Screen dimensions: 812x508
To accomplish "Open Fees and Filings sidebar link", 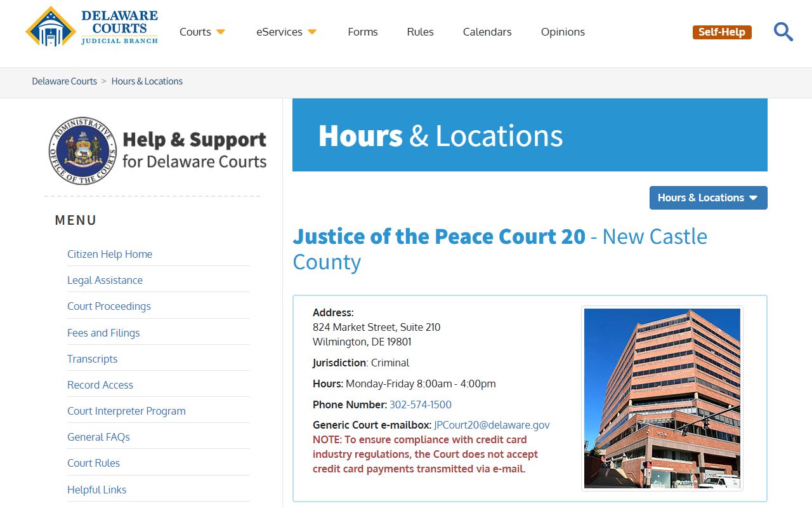I will (103, 333).
